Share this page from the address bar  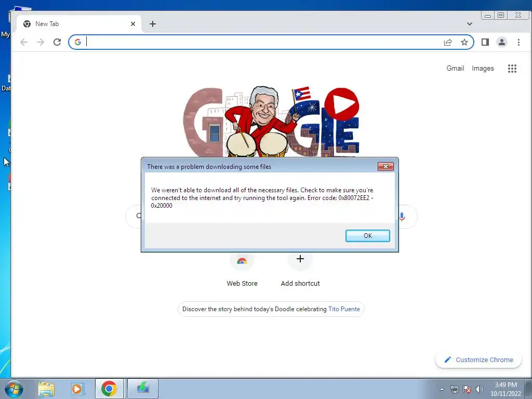pyautogui.click(x=448, y=42)
